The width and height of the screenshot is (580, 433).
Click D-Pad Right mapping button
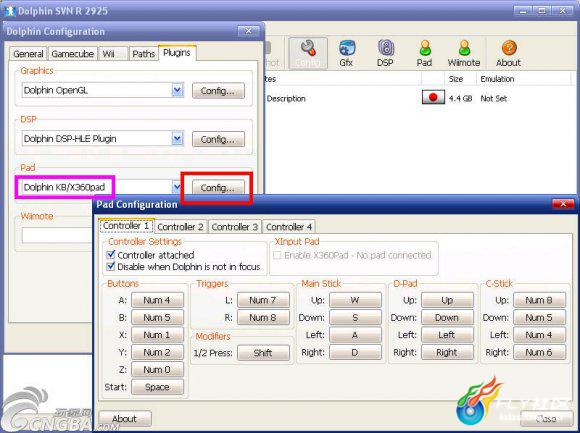447,352
